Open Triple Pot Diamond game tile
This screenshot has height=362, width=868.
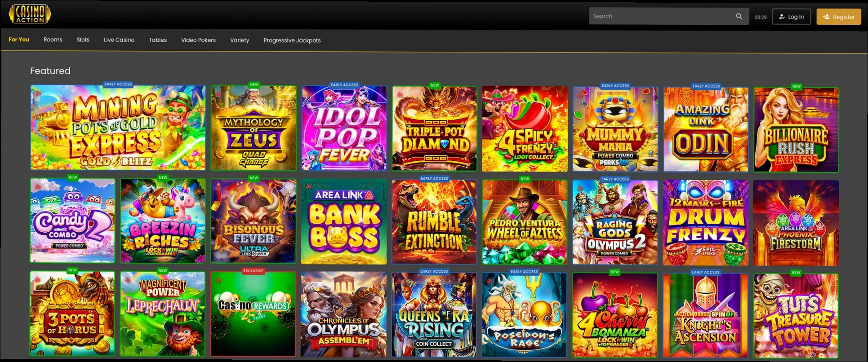pos(435,128)
